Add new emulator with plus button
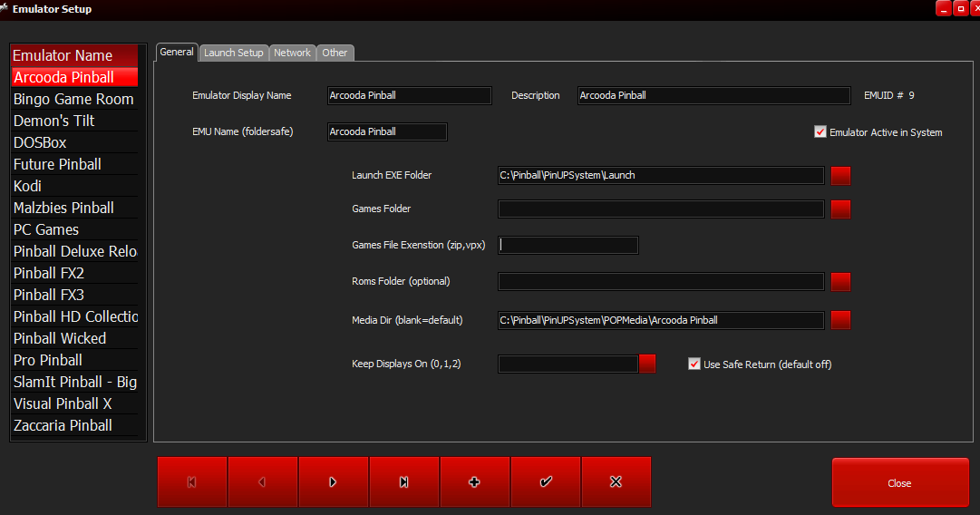980x515 pixels. click(475, 482)
